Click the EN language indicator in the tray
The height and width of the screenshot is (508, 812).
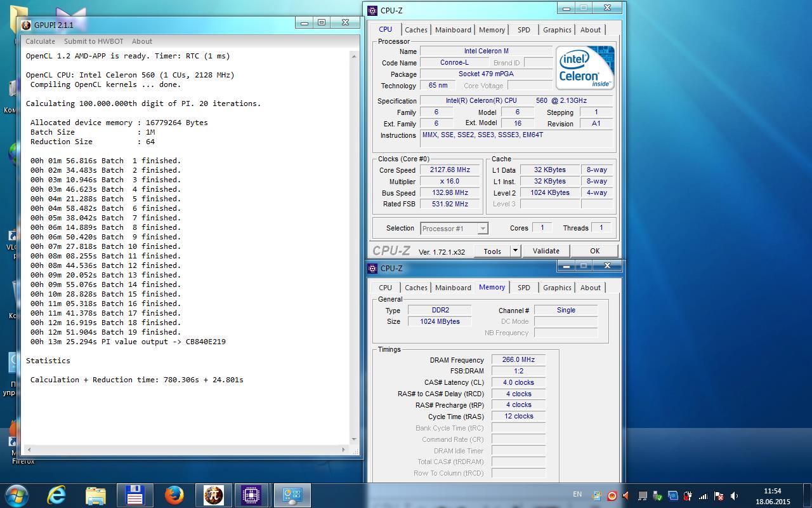click(577, 494)
